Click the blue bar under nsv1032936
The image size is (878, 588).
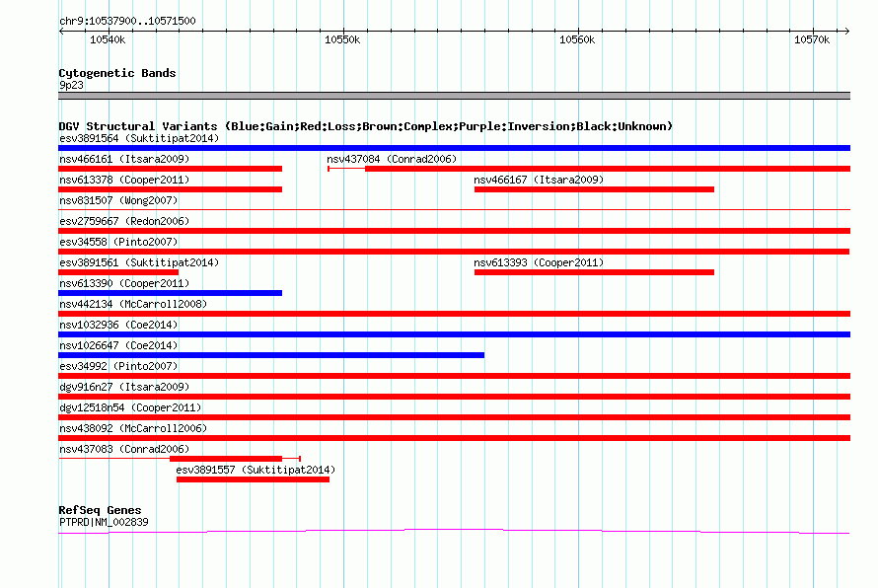coord(454,334)
